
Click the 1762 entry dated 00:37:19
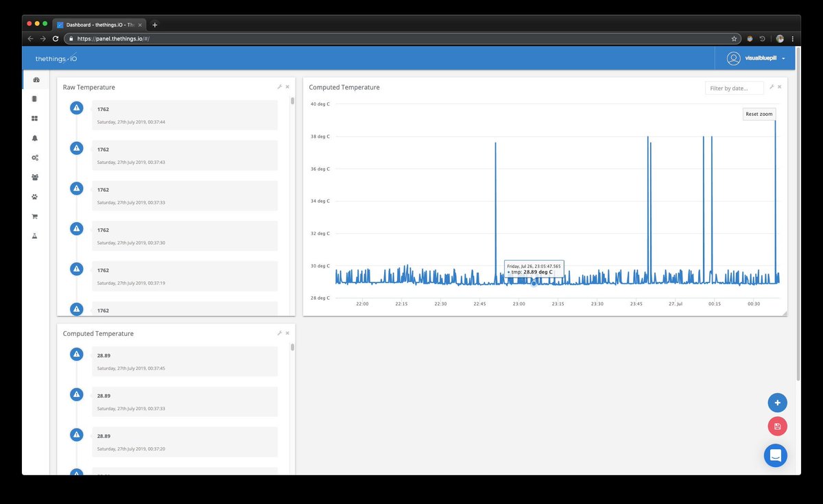coord(185,276)
